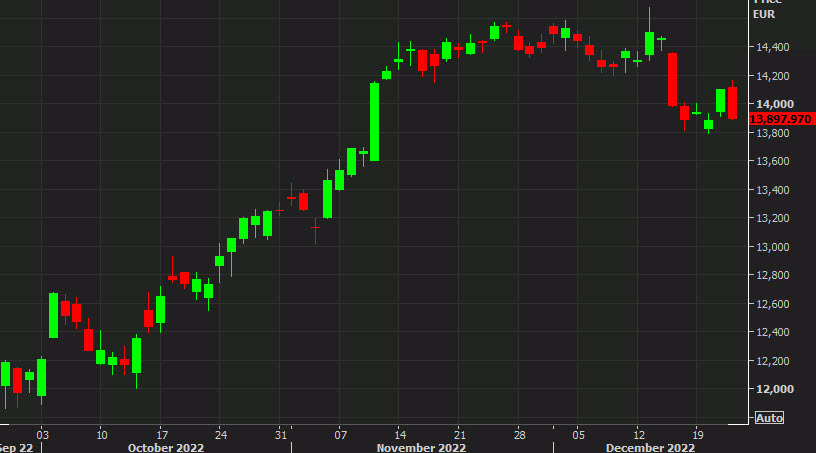
Task: Click the 14 date tick label
Action: pos(400,435)
